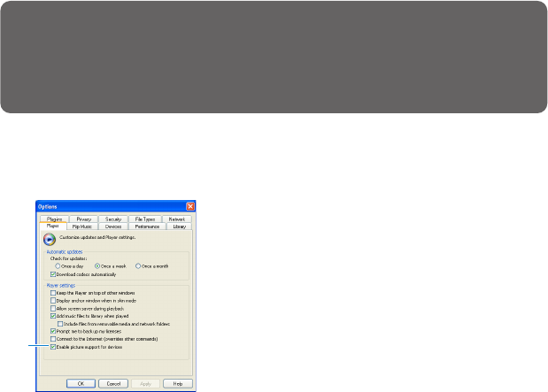Click the Windows Media Player logo icon
The image size is (548, 392).
coord(49,238)
